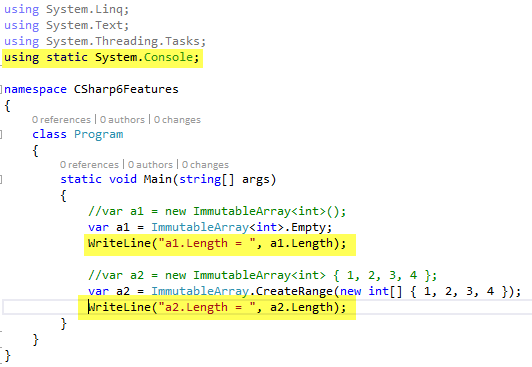Open '0 references' CodeLens above class Program

point(61,120)
